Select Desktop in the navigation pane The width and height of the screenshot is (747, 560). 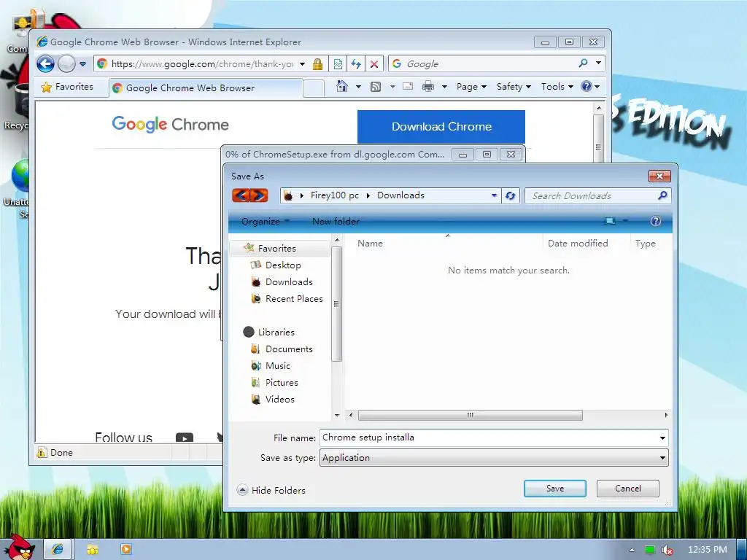(x=283, y=265)
